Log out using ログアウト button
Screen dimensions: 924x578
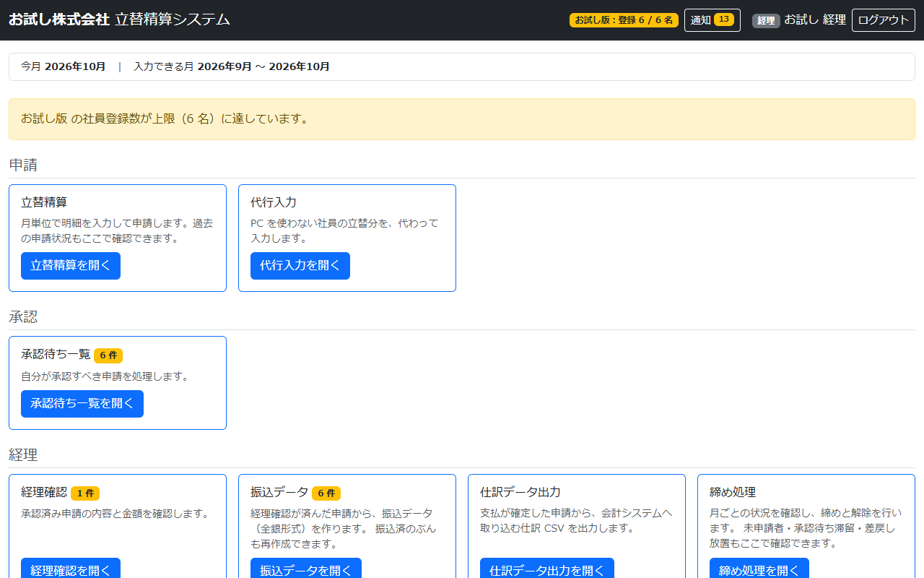pyautogui.click(x=884, y=20)
